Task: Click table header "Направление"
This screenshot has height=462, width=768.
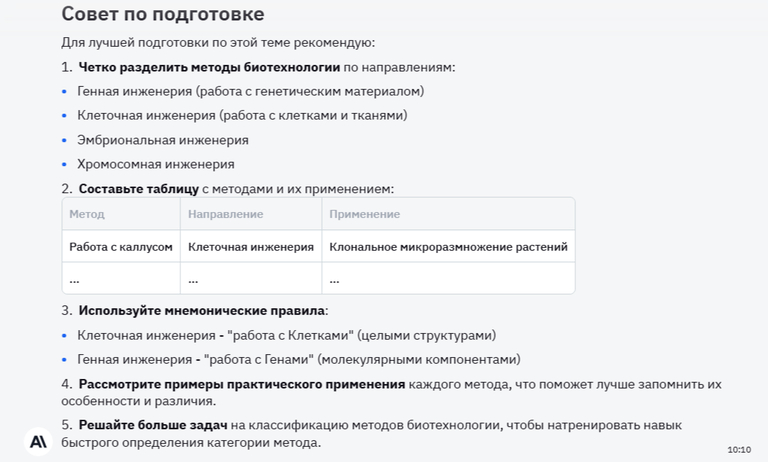Action: pyautogui.click(x=225, y=214)
